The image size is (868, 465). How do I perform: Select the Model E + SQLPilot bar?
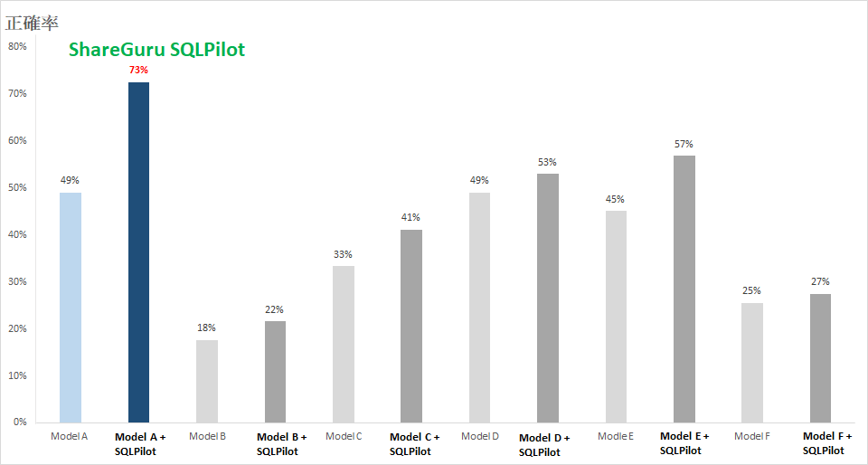[684, 289]
